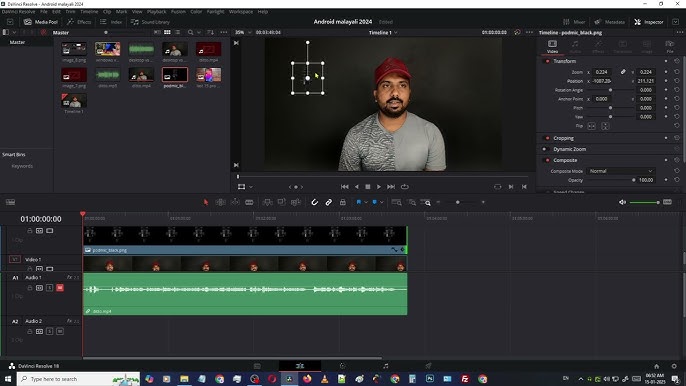686x386 pixels.
Task: Open the Fairlight menu
Action: 215,12
